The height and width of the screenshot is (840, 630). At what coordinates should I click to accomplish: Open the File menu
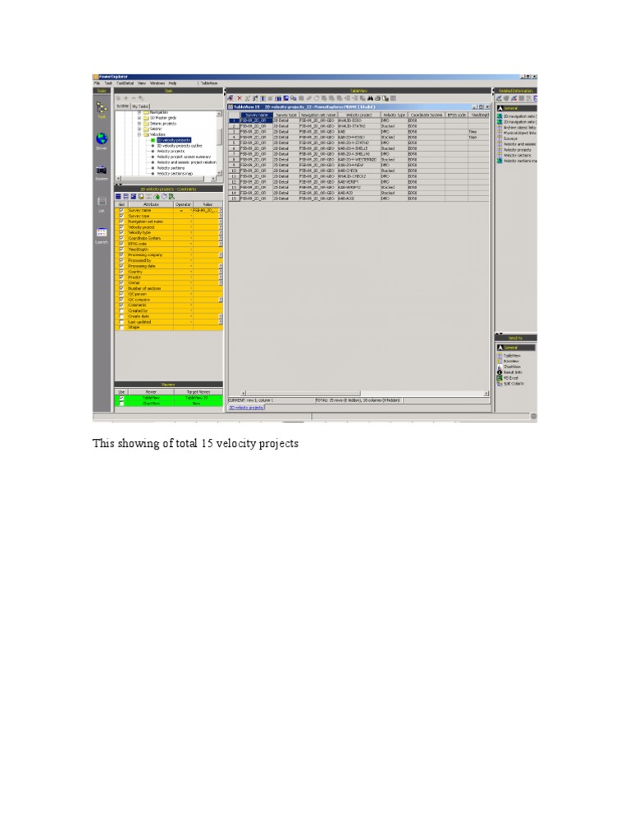coord(97,84)
